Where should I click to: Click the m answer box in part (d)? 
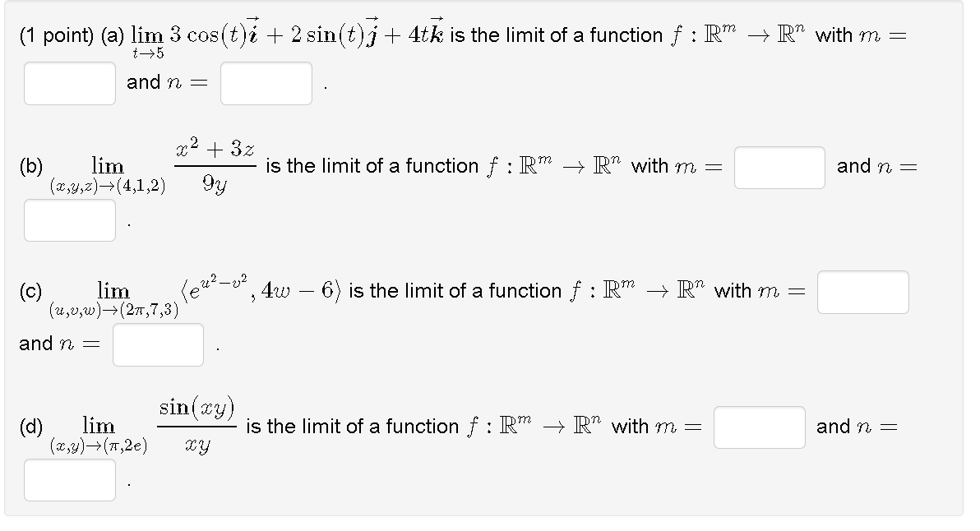coord(759,427)
